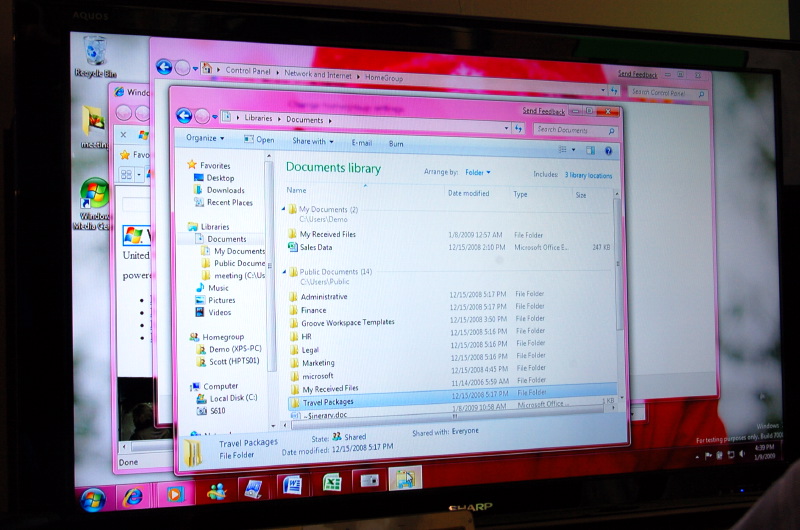Click the Send Feedback link

point(543,111)
